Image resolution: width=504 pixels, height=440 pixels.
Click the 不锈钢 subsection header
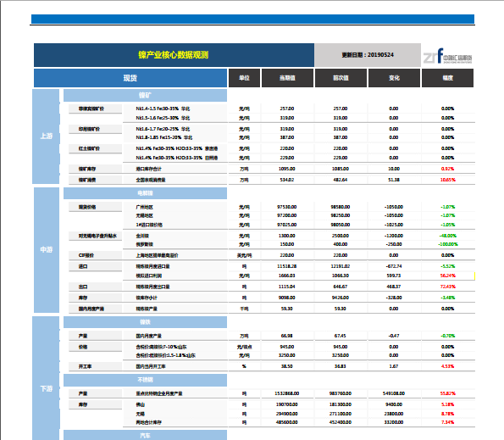(x=146, y=380)
